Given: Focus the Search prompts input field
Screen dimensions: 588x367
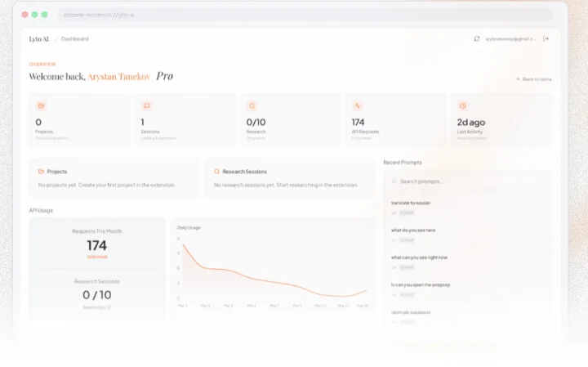Looking at the screenshot, I should (468, 181).
